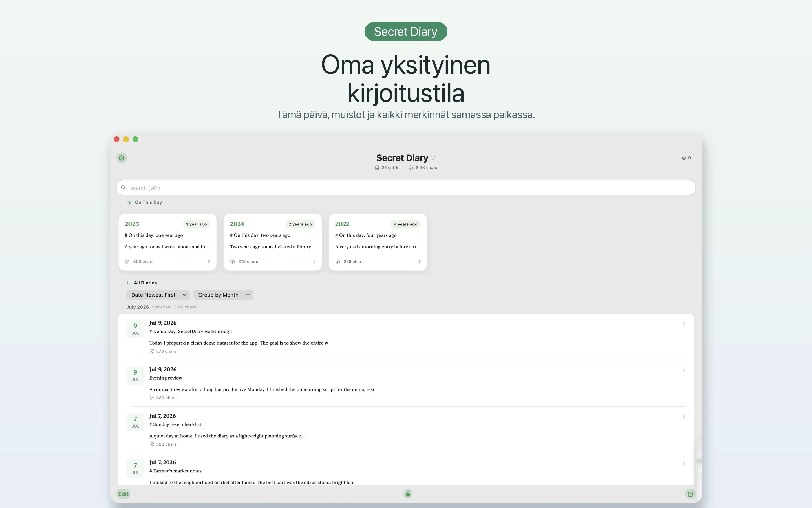
Task: Click the chevron on the 2024 card
Action: click(x=314, y=261)
